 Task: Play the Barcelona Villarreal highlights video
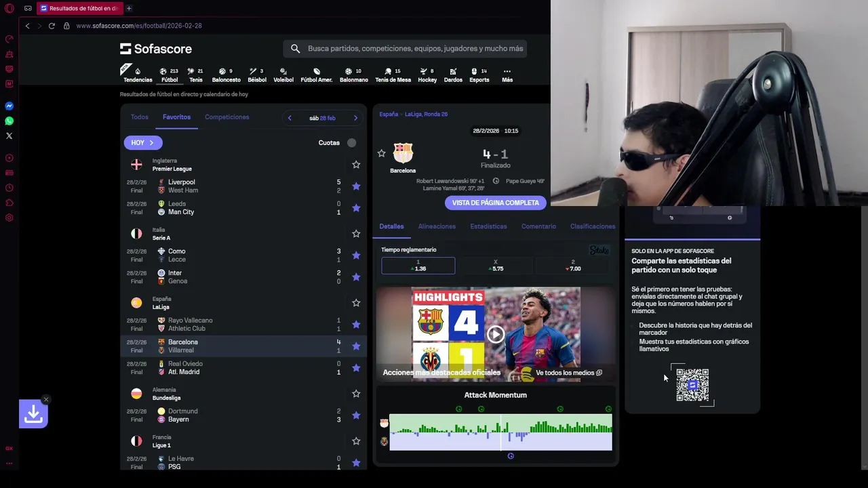pos(496,334)
